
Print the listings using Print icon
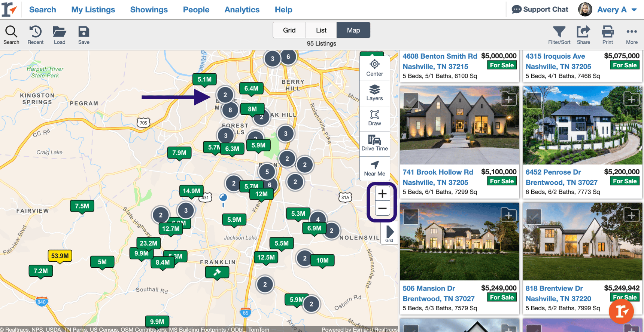607,34
